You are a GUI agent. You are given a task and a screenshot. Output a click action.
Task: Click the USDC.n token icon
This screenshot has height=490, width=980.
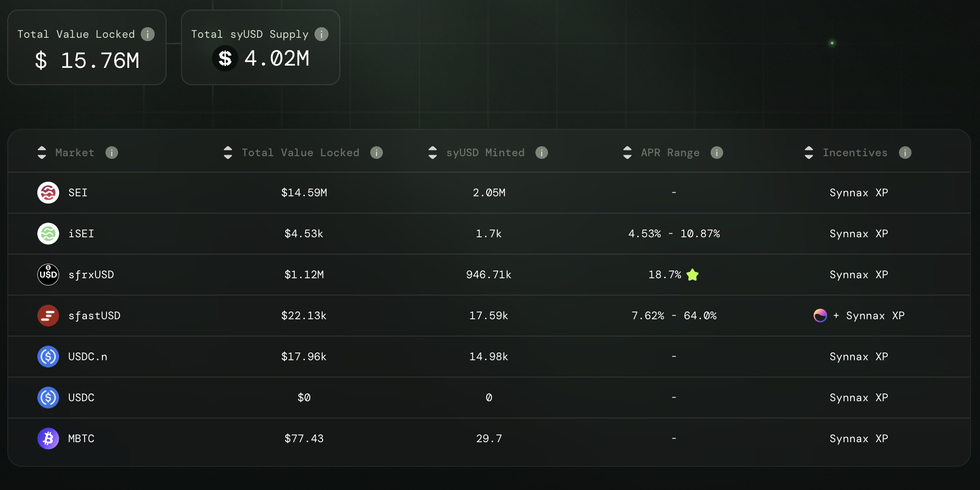click(48, 357)
